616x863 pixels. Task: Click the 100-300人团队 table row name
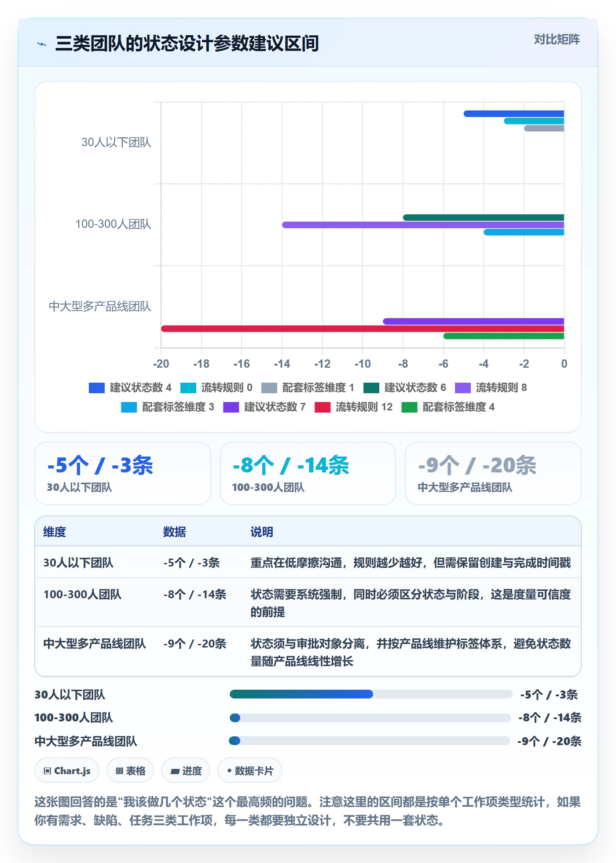point(82,594)
